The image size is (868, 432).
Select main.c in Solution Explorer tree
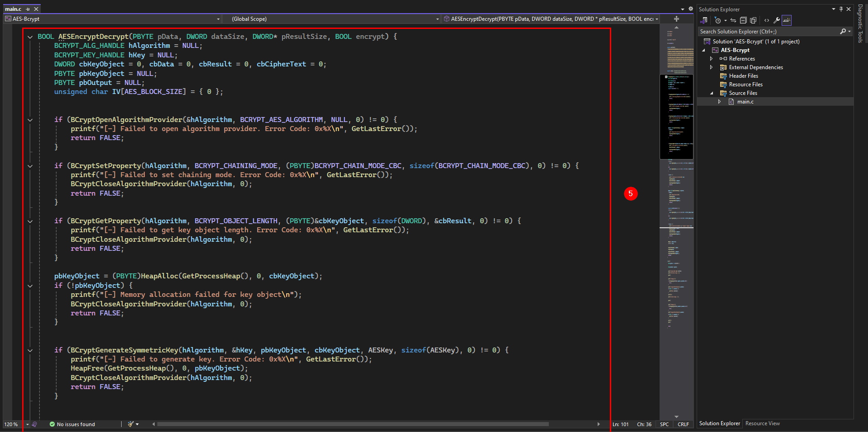coord(745,102)
